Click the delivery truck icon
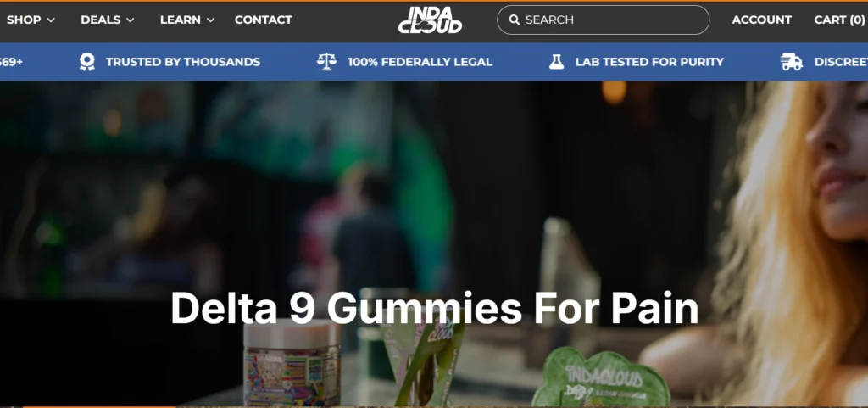This screenshot has height=408, width=868. click(x=792, y=62)
